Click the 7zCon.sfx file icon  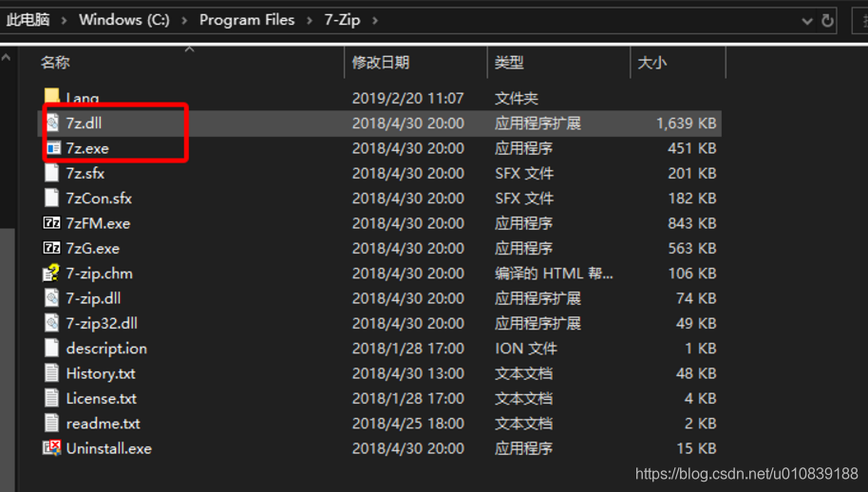tap(51, 198)
